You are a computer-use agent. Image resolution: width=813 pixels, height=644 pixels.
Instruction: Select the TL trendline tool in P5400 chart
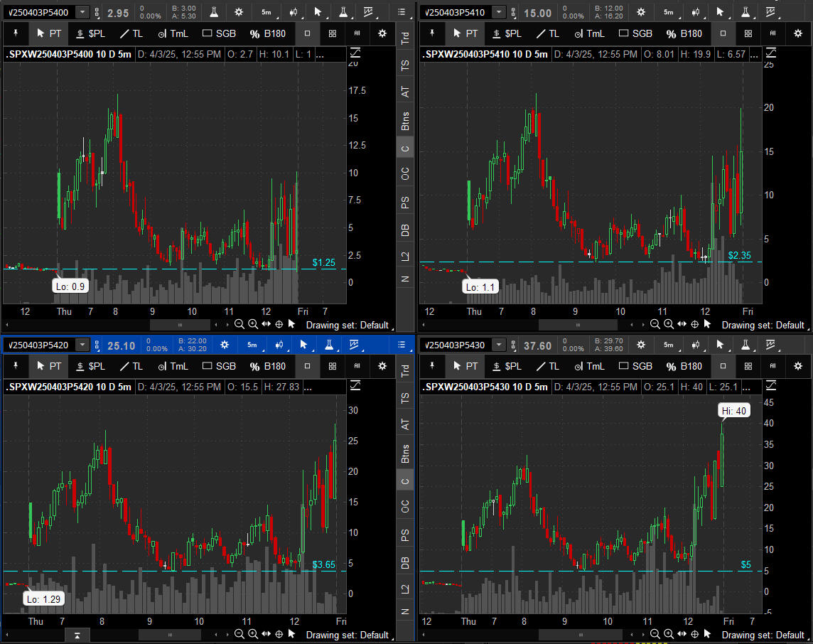[x=131, y=33]
